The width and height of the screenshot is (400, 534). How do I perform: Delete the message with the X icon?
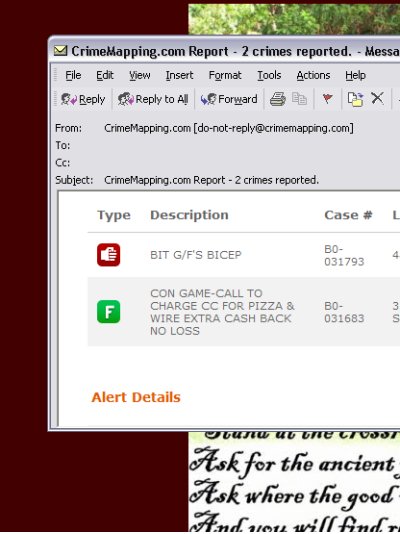(377, 98)
